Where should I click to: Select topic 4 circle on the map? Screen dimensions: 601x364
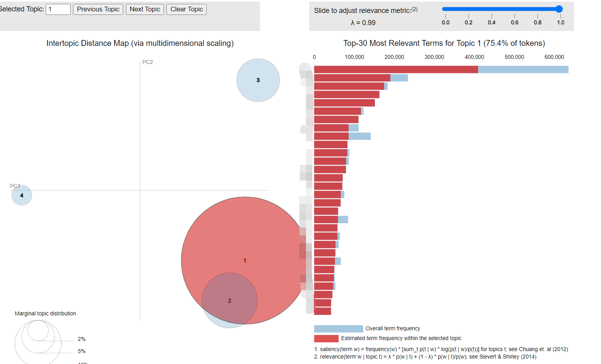[x=22, y=195]
